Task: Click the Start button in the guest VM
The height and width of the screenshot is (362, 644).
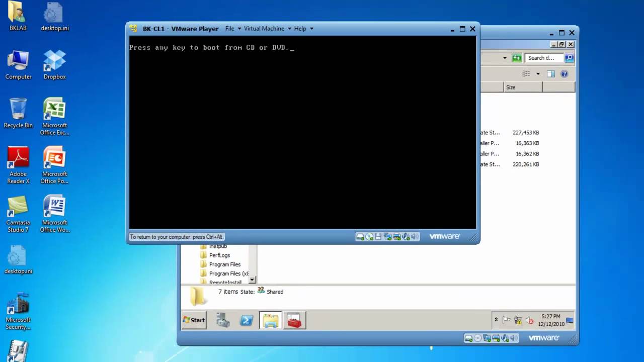Action: [x=194, y=320]
